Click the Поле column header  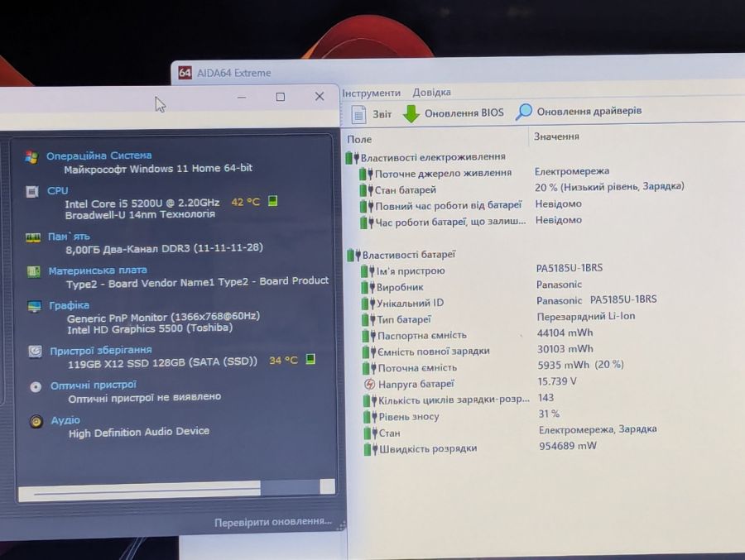[359, 139]
